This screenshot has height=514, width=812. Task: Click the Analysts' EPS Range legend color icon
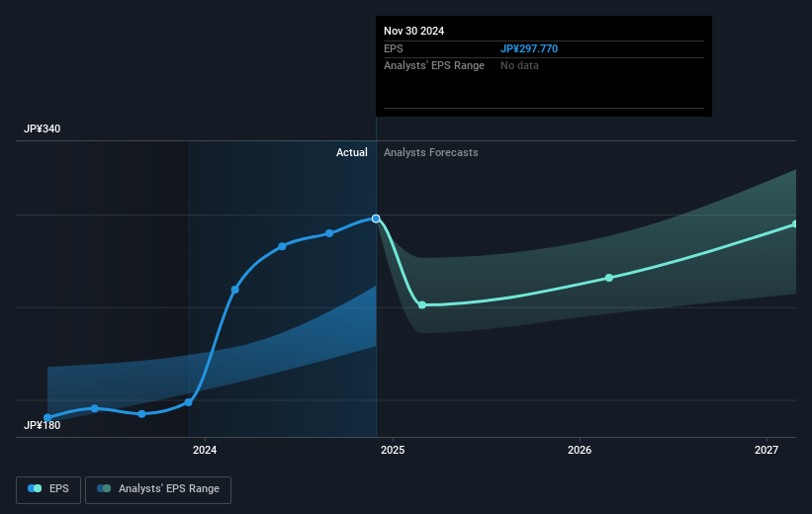pyautogui.click(x=104, y=488)
